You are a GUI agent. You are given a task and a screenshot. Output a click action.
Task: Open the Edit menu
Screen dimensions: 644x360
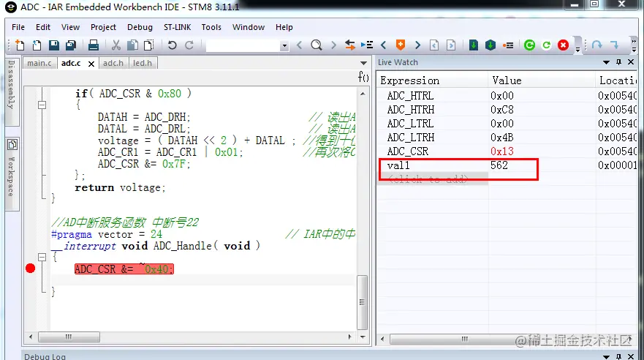(43, 27)
